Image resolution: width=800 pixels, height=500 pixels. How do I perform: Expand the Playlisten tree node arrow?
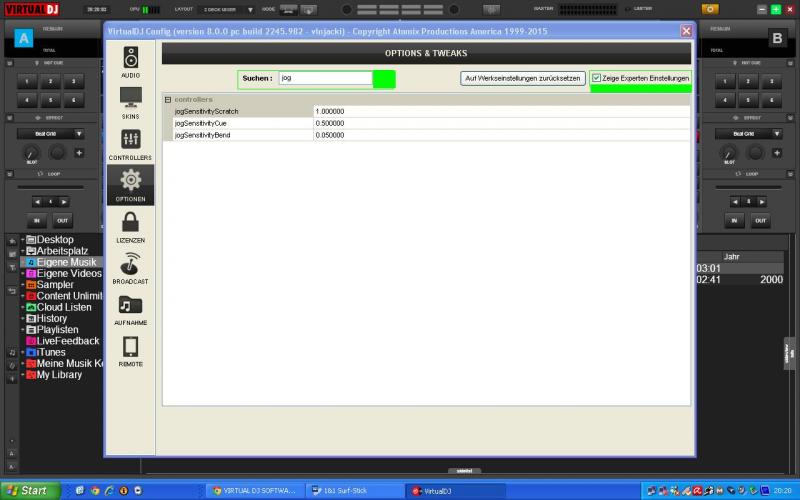click(x=22, y=329)
